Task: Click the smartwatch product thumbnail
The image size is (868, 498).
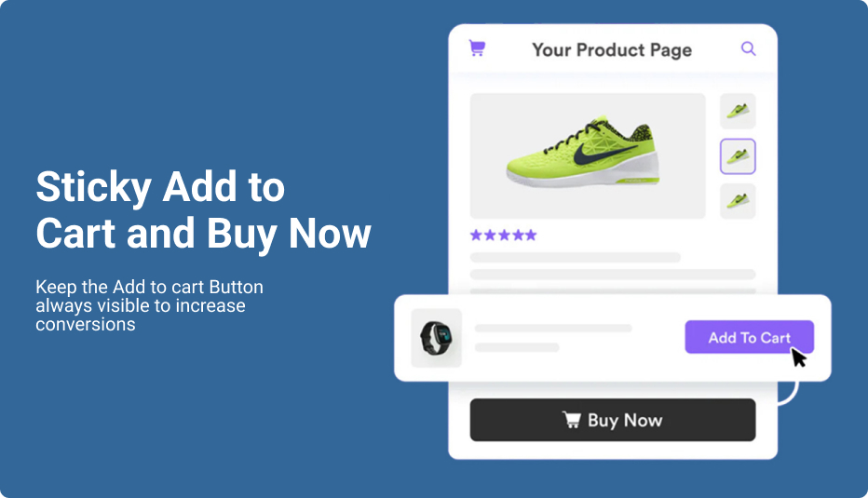Action: point(436,338)
